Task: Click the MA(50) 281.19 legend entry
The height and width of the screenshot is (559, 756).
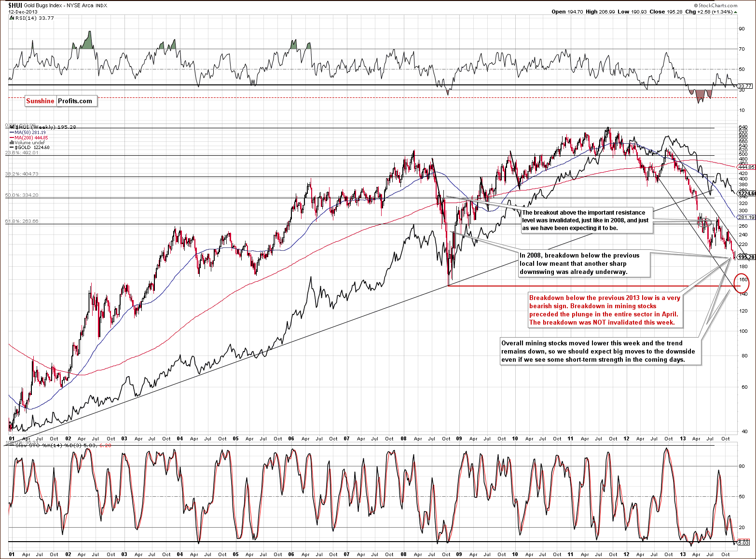Action: pyautogui.click(x=27, y=132)
